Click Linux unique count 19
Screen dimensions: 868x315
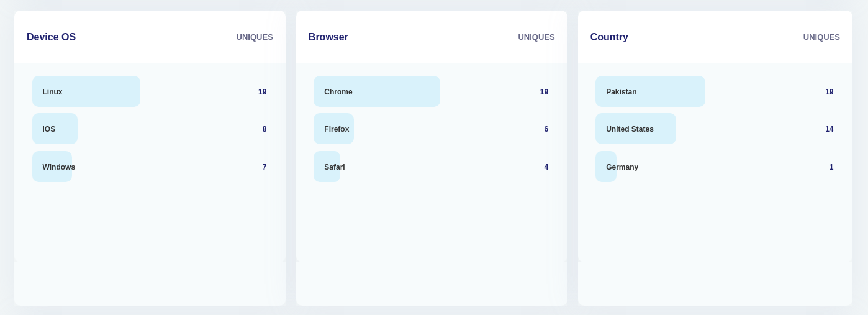point(263,92)
